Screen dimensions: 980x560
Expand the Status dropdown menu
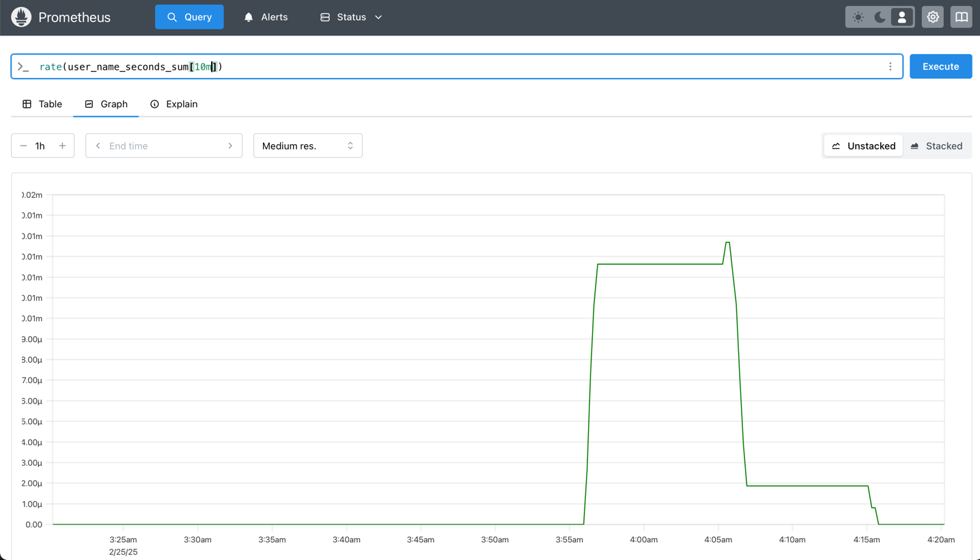tap(351, 17)
